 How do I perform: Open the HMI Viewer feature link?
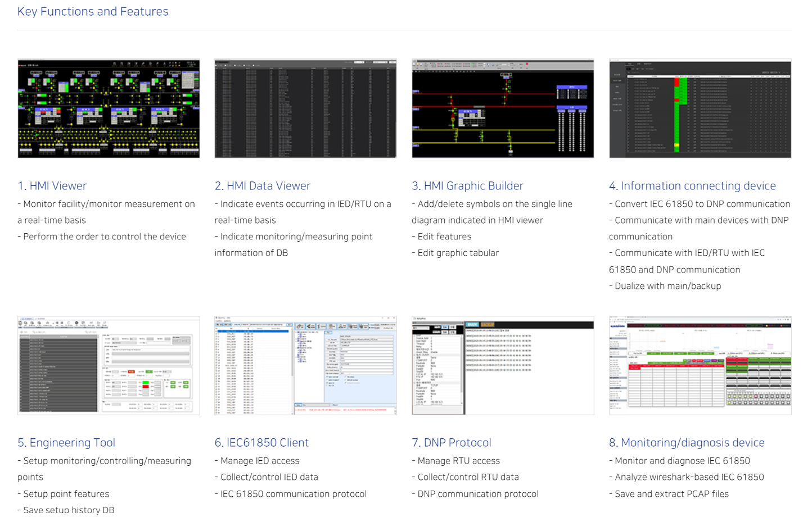(52, 185)
